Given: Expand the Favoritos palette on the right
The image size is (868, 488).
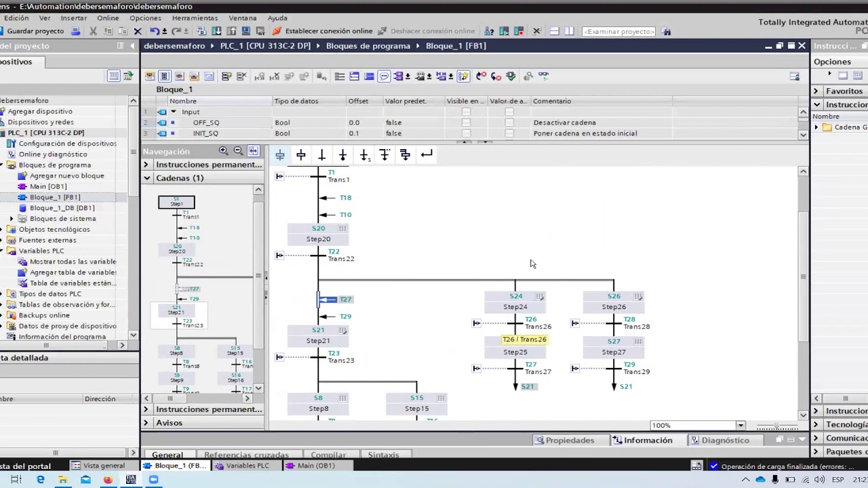Looking at the screenshot, I should [816, 91].
